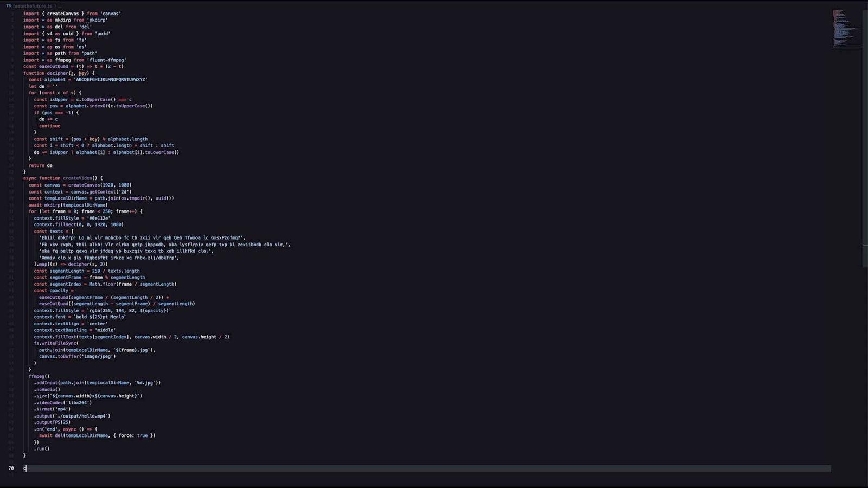Select the tastethefuture.ts breadcrumb file name
This screenshot has width=868, height=488.
click(x=32, y=6)
